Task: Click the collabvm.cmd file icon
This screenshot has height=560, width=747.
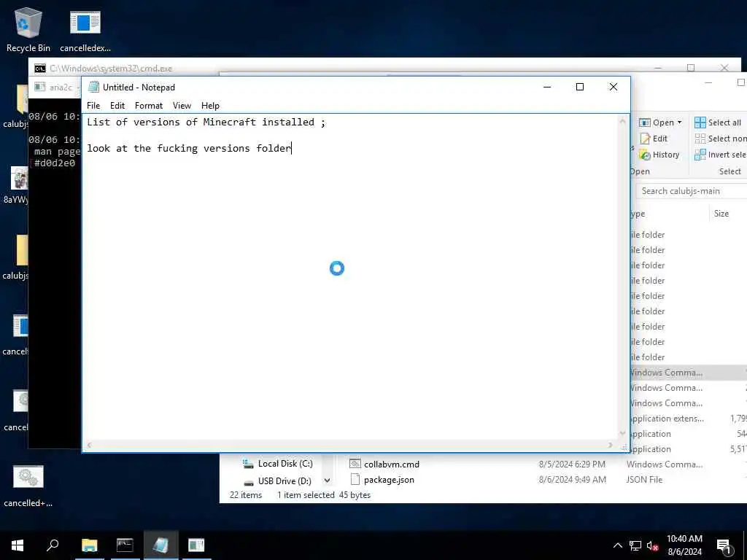Action: tap(355, 464)
